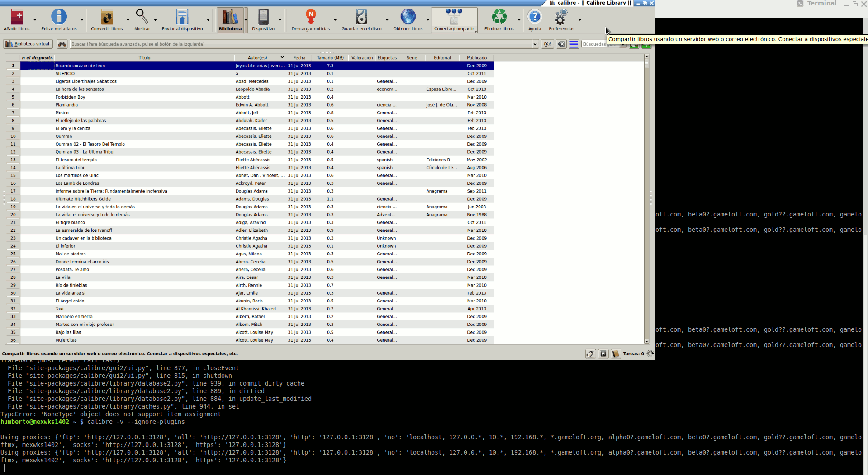868x475 pixels.
Task: Select the book 'Un cadaver en la biblioteca'
Action: pos(83,238)
